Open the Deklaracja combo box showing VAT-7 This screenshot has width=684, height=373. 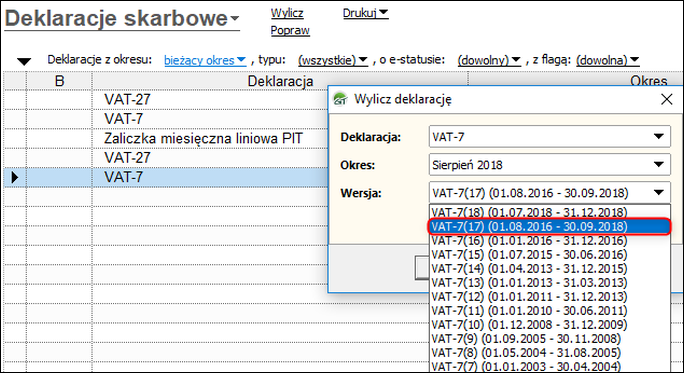(x=550, y=137)
